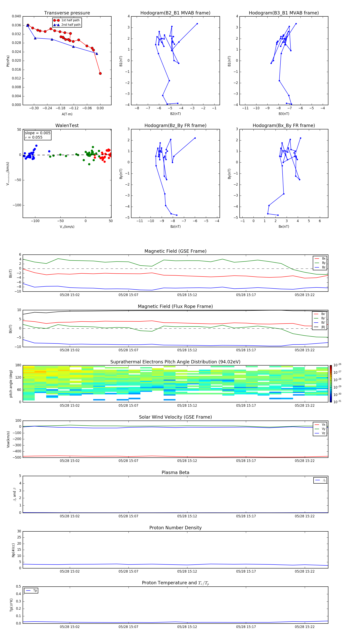The height and width of the screenshot is (644, 351).
Task: Click the last red point in Transverse pressure
Action: (x=100, y=74)
